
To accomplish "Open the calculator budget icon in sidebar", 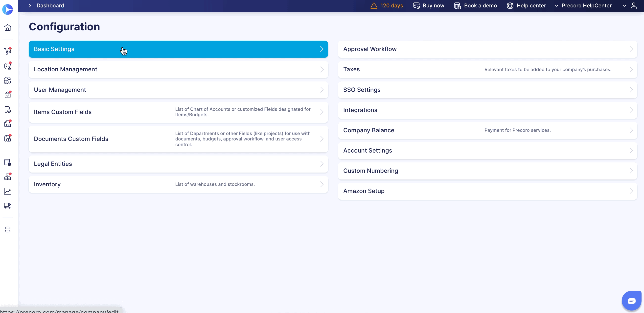I will (8, 162).
